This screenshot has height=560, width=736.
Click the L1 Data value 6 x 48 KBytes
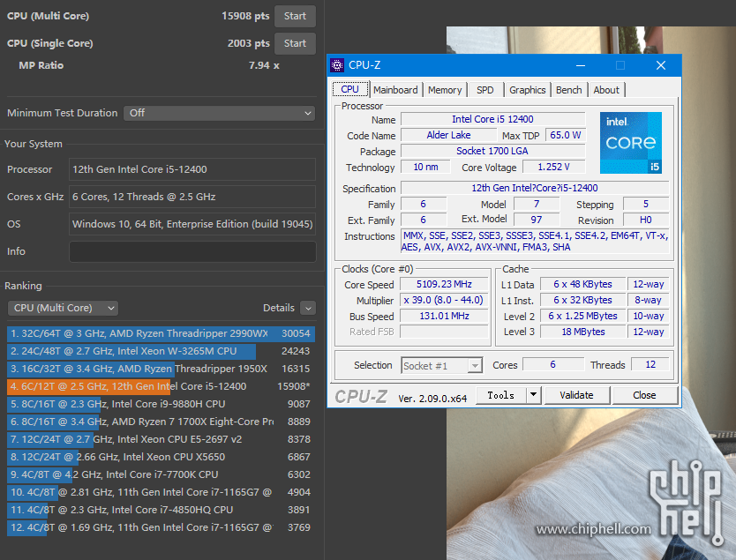point(583,284)
